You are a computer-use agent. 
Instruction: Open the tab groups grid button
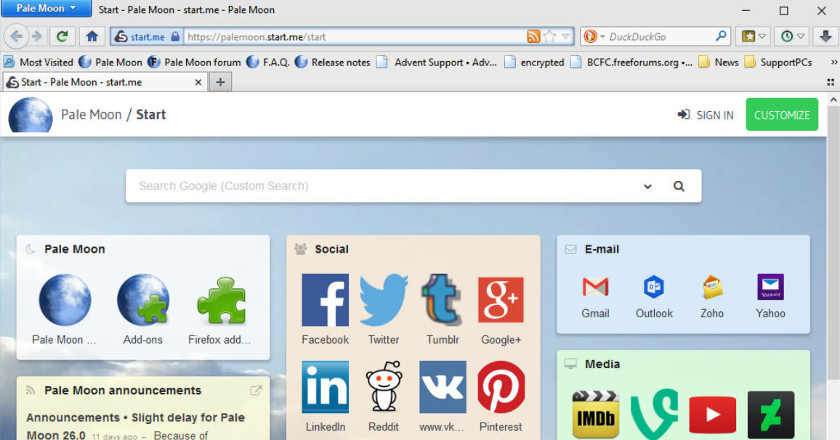pyautogui.click(x=830, y=82)
